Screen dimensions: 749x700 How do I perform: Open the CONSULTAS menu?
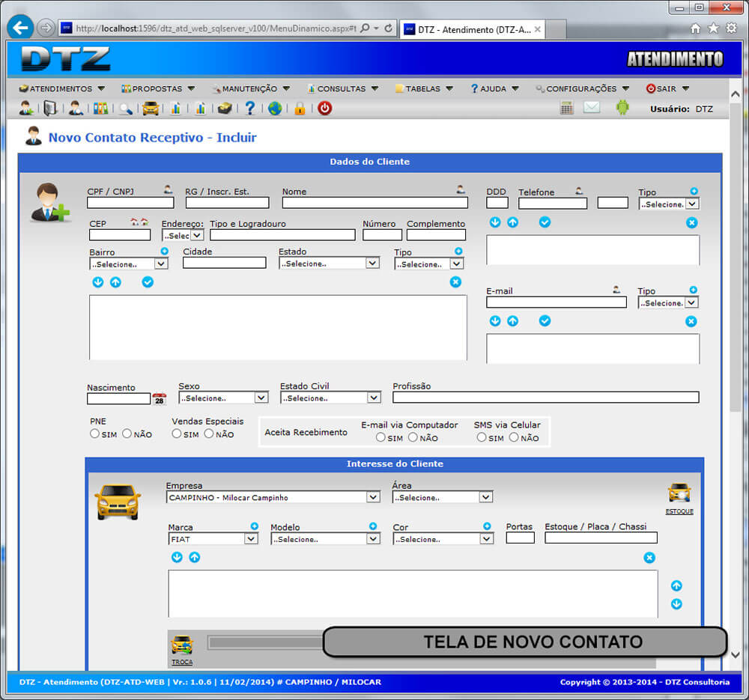341,88
